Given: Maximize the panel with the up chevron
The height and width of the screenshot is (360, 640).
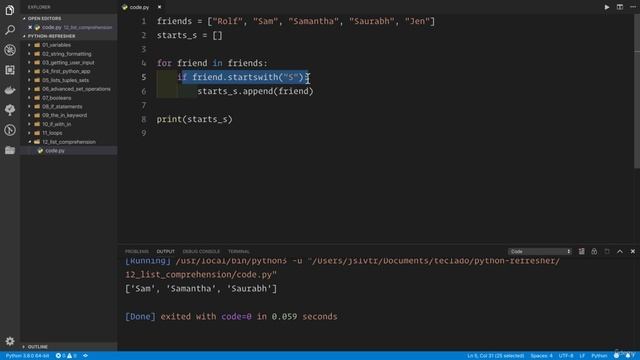Looking at the screenshot, I should point(620,251).
